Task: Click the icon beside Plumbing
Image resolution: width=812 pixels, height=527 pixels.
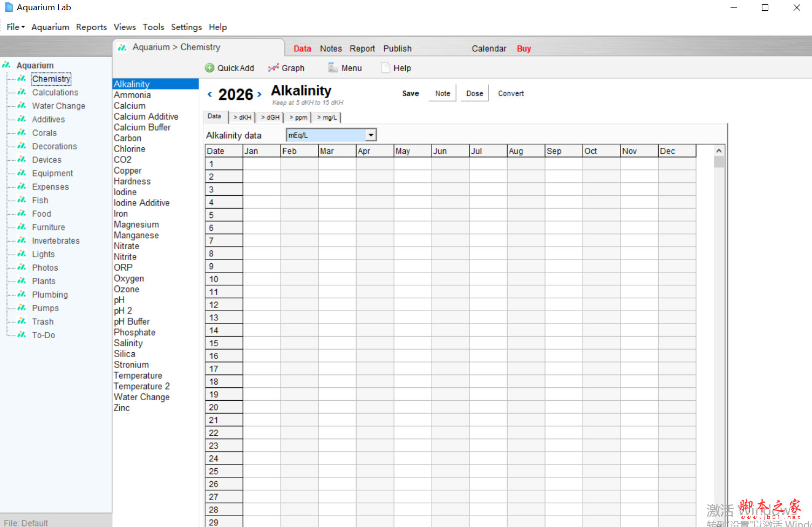Action: pos(22,295)
